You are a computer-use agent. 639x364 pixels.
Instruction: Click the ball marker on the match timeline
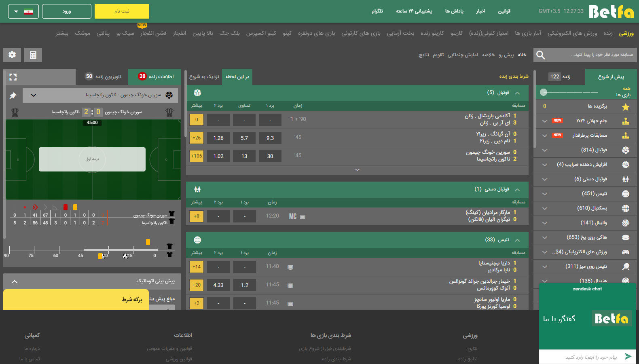125,256
